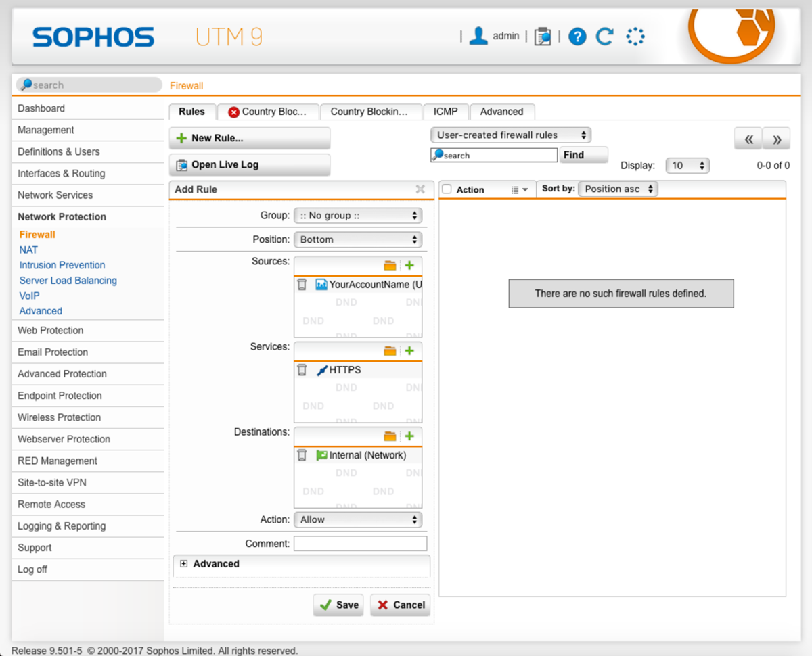Go to next page of rules
Image resolution: width=812 pixels, height=656 pixels.
point(777,139)
